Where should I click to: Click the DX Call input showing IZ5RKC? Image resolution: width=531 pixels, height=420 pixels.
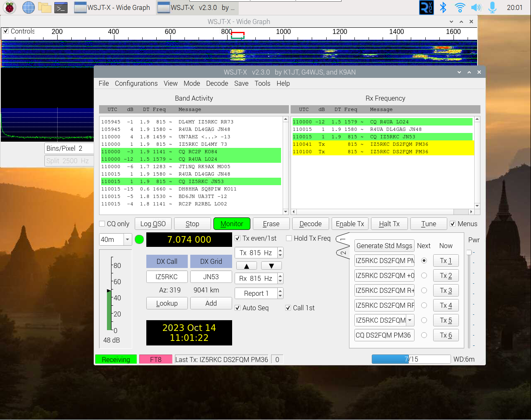pyautogui.click(x=167, y=277)
